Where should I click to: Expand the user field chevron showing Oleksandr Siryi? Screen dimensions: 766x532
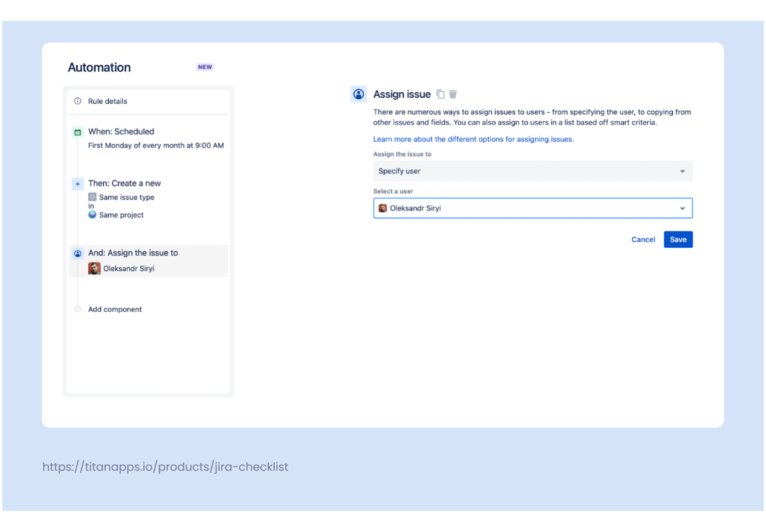[682, 208]
